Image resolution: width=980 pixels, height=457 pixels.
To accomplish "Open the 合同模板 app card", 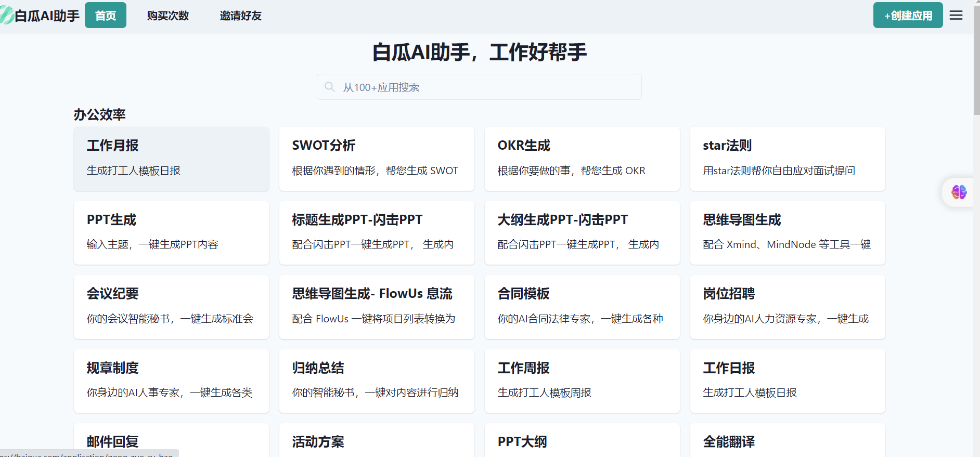I will pyautogui.click(x=582, y=307).
